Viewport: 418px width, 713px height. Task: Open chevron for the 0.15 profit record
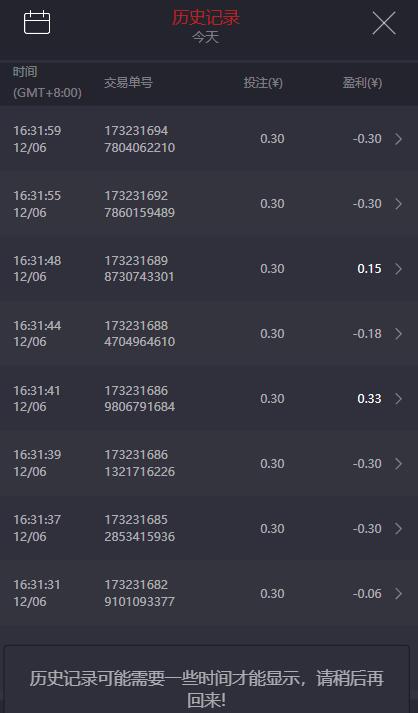pyautogui.click(x=398, y=269)
